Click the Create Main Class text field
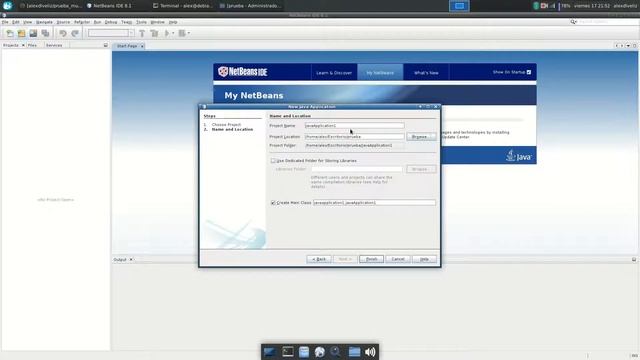The image size is (640, 360). click(374, 203)
